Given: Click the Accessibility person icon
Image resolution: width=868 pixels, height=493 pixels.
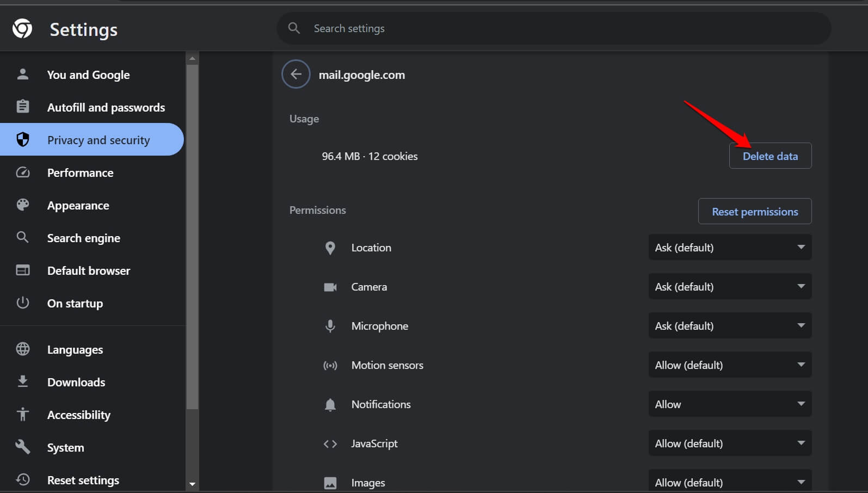Looking at the screenshot, I should pyautogui.click(x=23, y=414).
